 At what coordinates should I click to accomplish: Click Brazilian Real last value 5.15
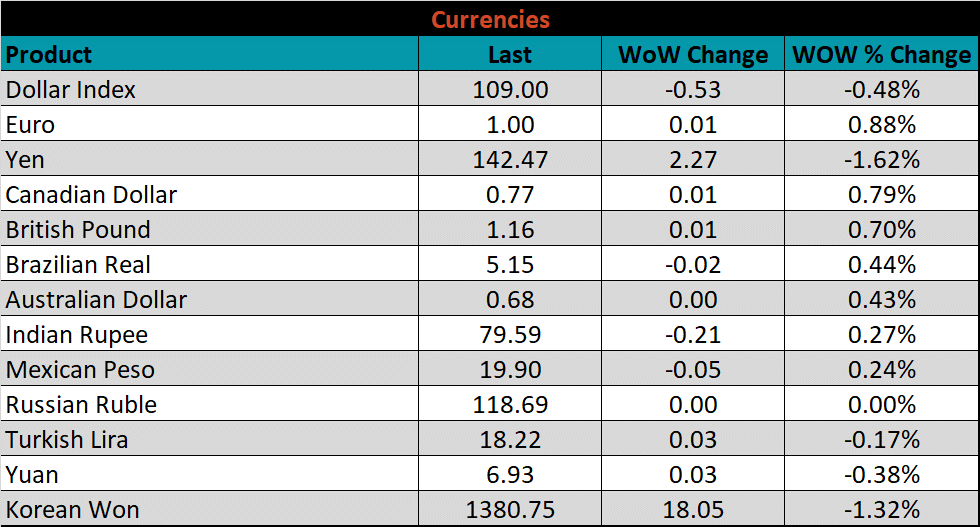[510, 265]
